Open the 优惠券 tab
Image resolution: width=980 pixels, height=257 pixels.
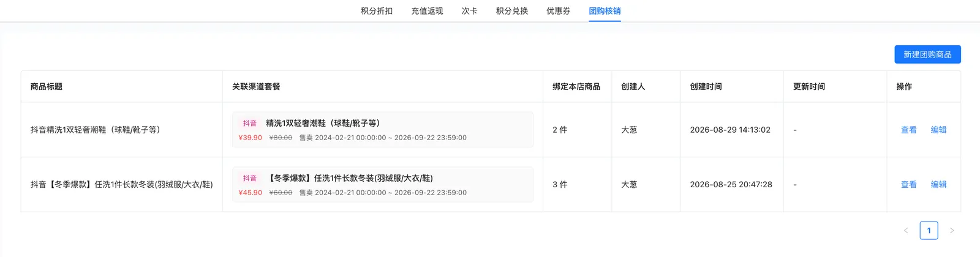(x=559, y=11)
